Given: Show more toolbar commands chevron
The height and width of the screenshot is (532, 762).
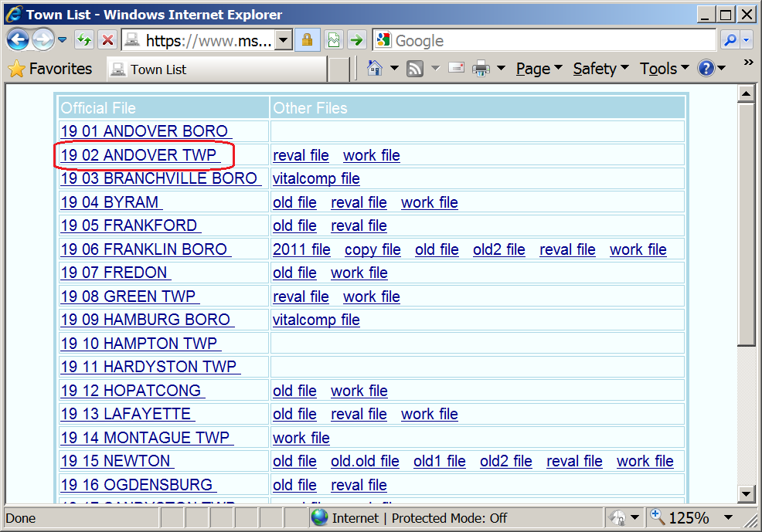Looking at the screenshot, I should click(x=748, y=62).
